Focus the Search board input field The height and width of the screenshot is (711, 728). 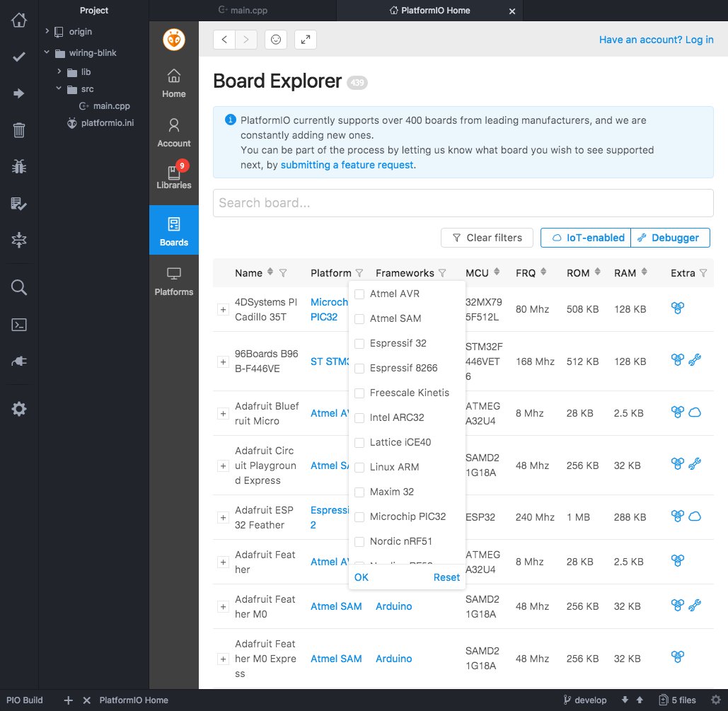463,203
